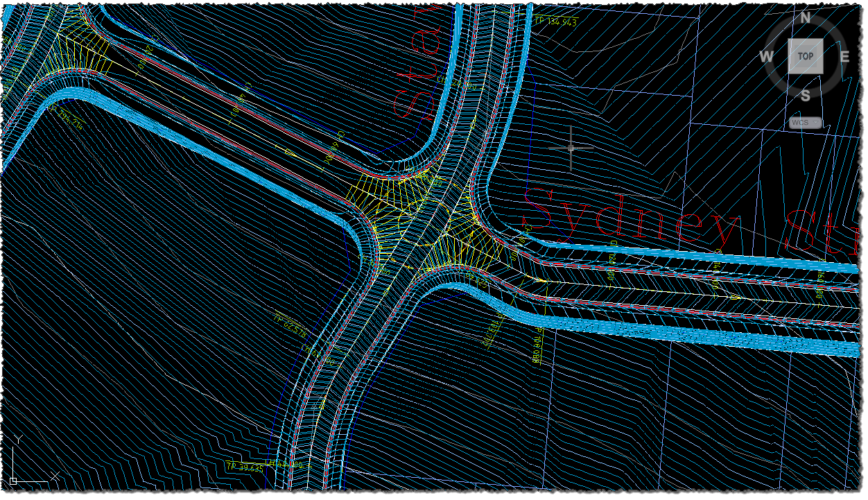
Task: Select the W compass letter on ViewCube
Action: [x=766, y=57]
